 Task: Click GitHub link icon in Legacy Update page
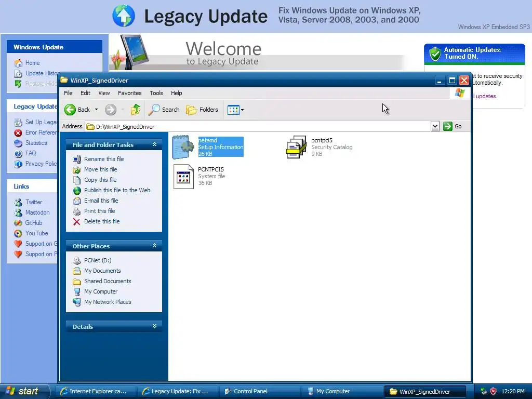pos(18,223)
